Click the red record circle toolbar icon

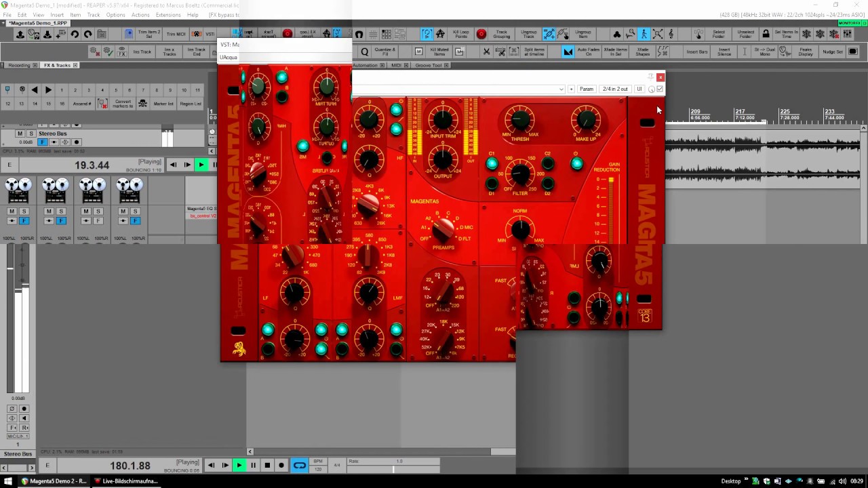pyautogui.click(x=481, y=34)
